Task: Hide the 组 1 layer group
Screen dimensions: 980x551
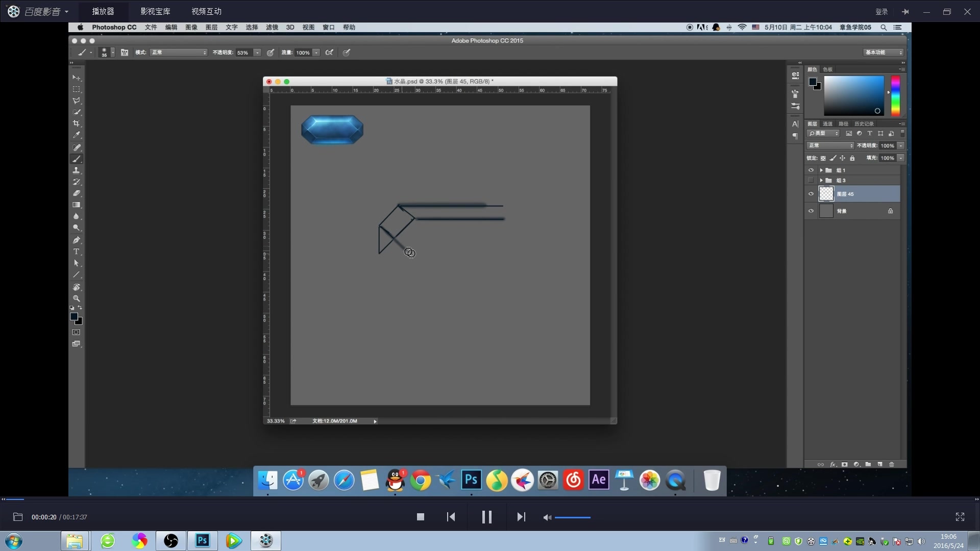Action: point(811,170)
